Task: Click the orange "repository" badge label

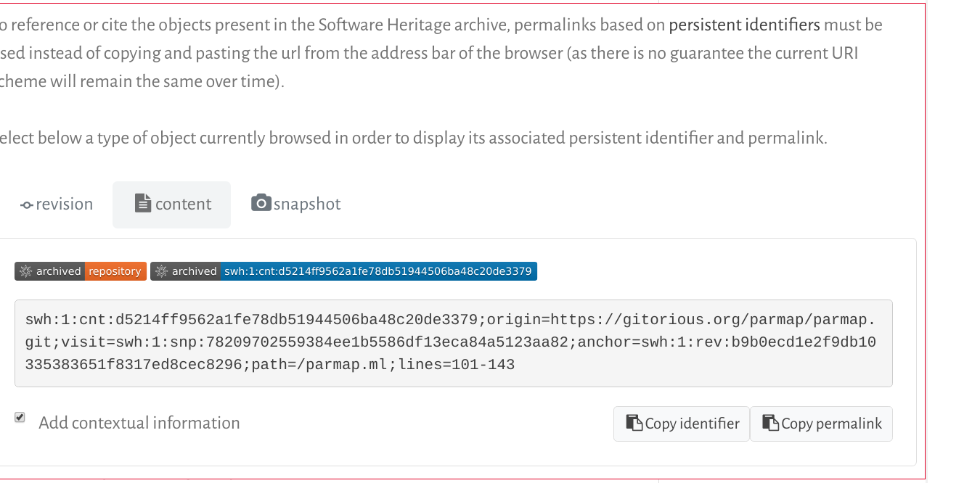Action: point(115,271)
